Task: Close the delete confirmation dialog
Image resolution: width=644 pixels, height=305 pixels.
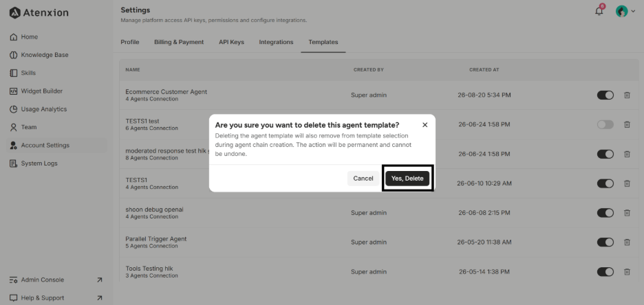Action: [x=425, y=125]
